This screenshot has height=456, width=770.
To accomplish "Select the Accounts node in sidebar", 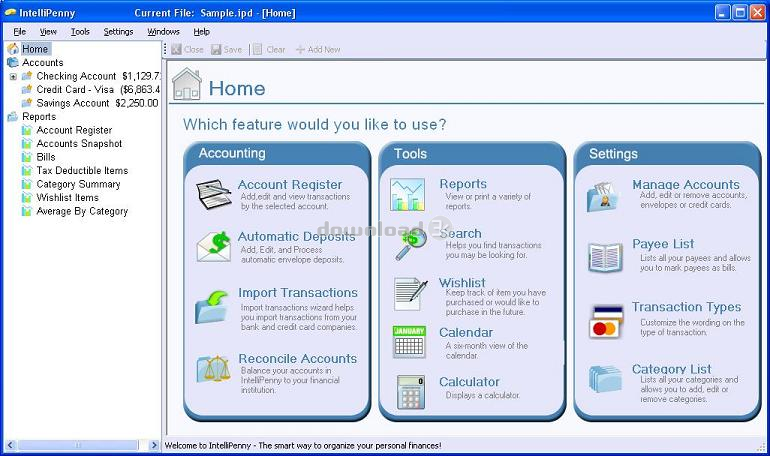I will [43, 62].
